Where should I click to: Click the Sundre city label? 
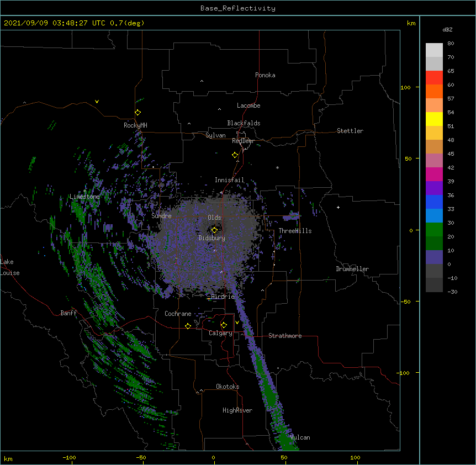(x=161, y=216)
